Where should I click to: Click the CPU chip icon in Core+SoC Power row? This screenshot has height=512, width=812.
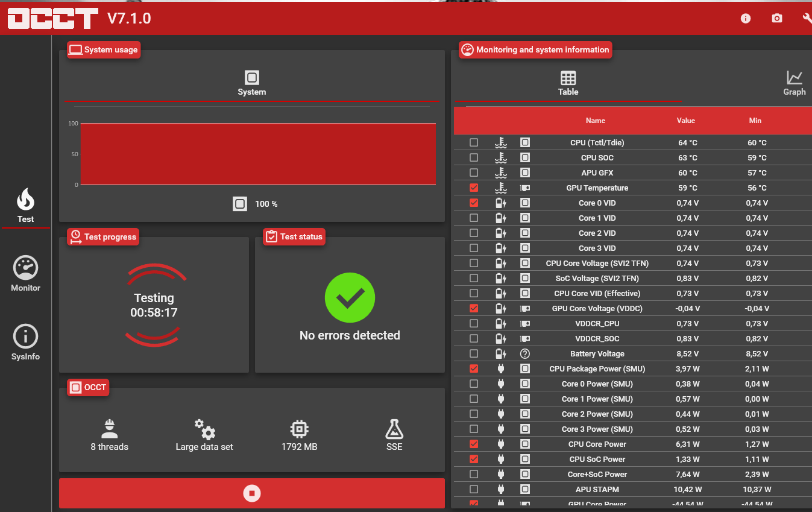point(525,474)
